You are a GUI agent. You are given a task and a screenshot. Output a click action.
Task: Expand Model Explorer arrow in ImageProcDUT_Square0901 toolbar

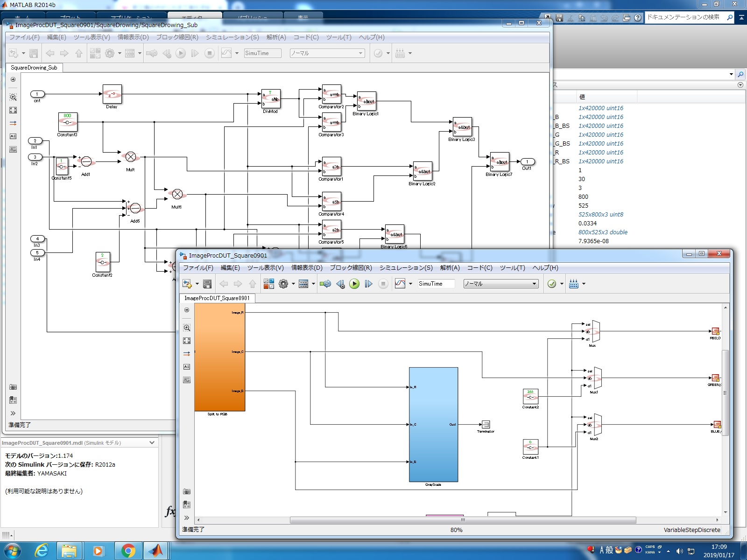(x=313, y=284)
